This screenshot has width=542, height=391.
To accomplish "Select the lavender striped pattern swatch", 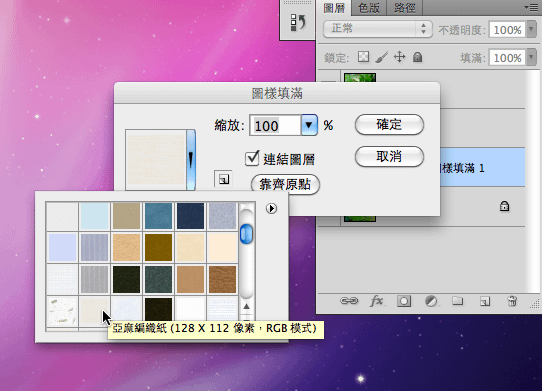I will point(94,247).
